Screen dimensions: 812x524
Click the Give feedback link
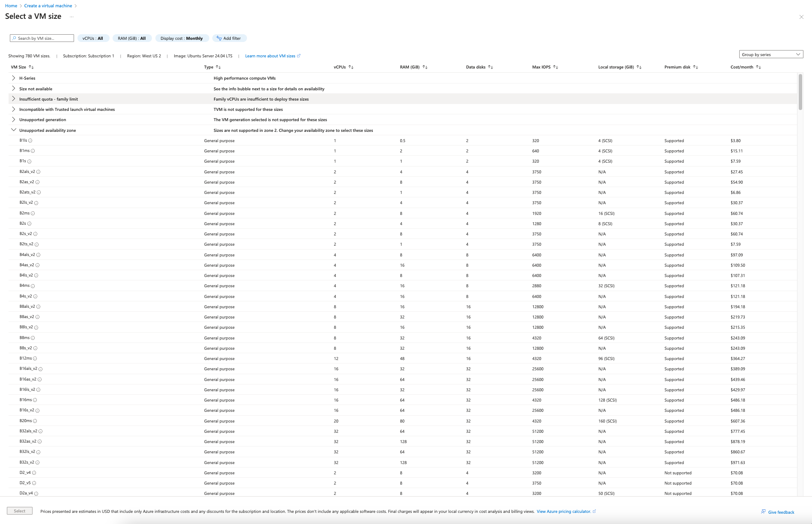coord(781,512)
